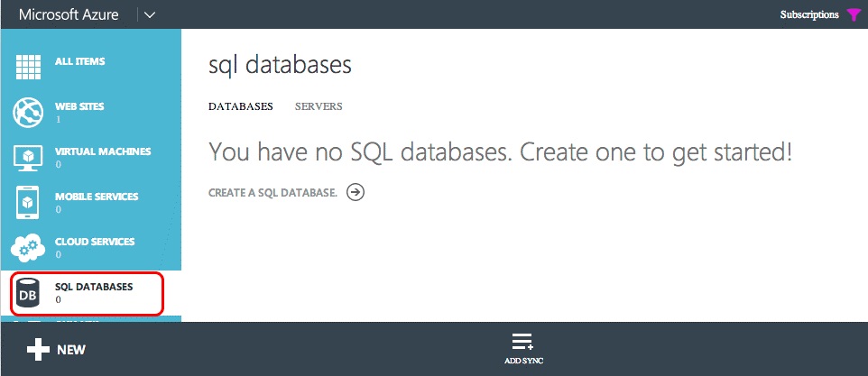
Task: Click the pink Subscriptions filter funnel icon
Action: click(x=853, y=15)
